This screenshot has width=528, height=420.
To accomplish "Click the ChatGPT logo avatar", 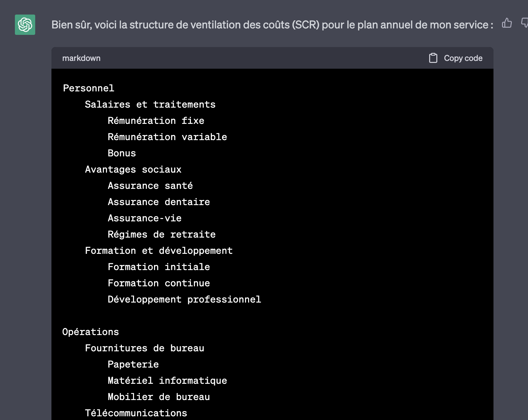I will [25, 25].
